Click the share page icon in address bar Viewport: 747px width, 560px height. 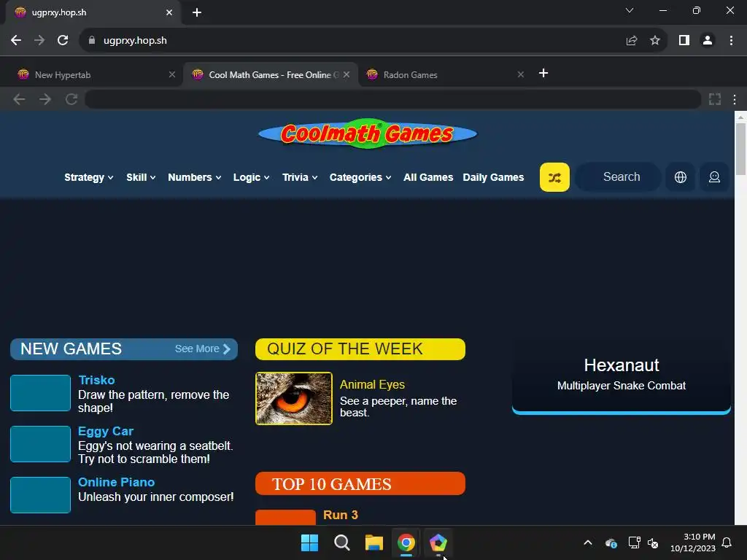632,41
